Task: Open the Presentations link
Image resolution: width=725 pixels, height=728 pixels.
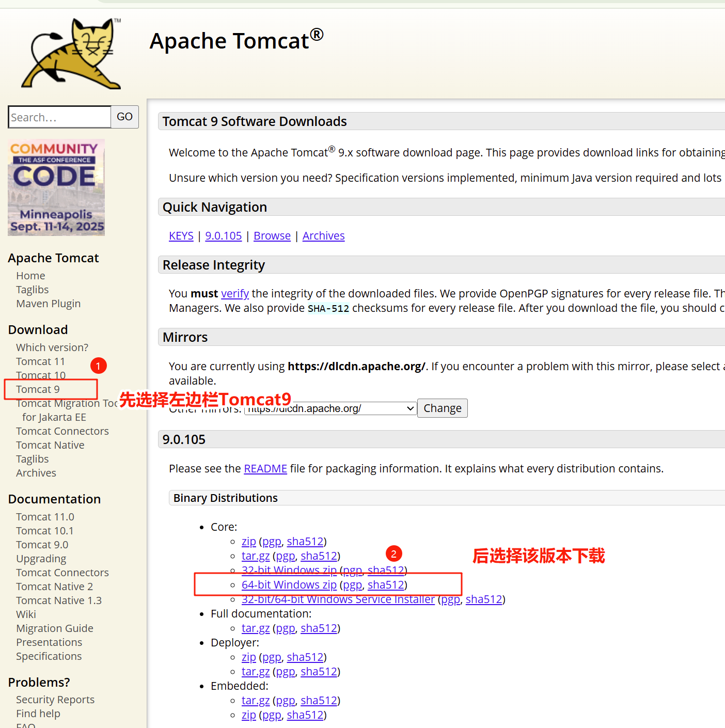Action: tap(49, 642)
